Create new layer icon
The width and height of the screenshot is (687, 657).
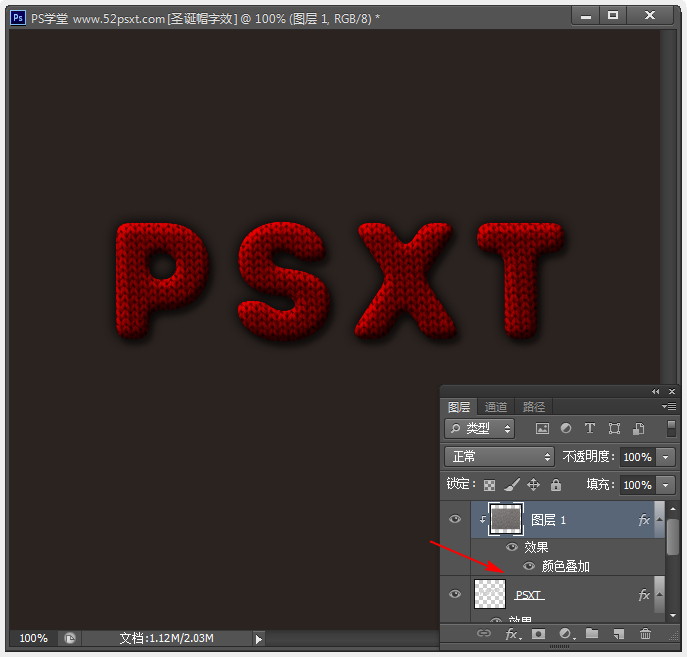click(619, 634)
